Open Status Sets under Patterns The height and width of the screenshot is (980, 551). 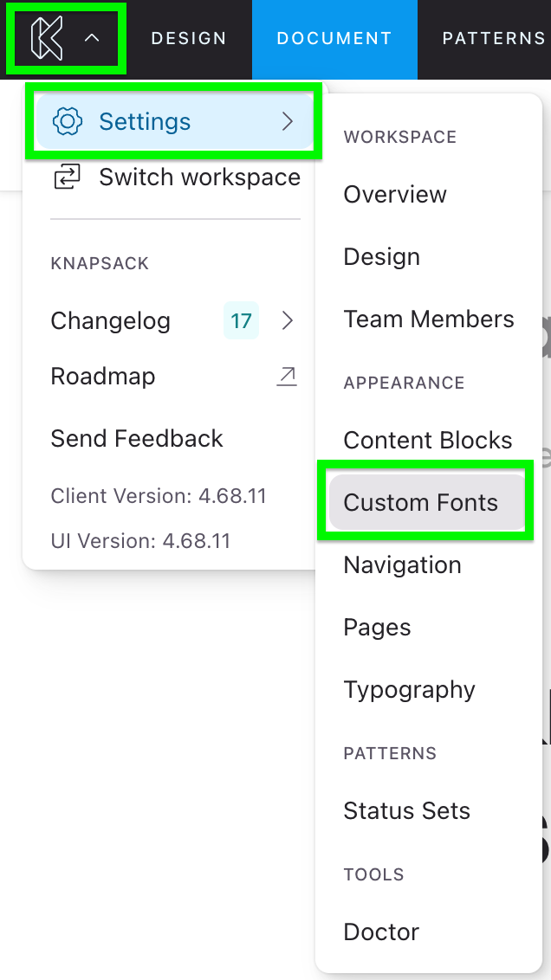(x=406, y=810)
